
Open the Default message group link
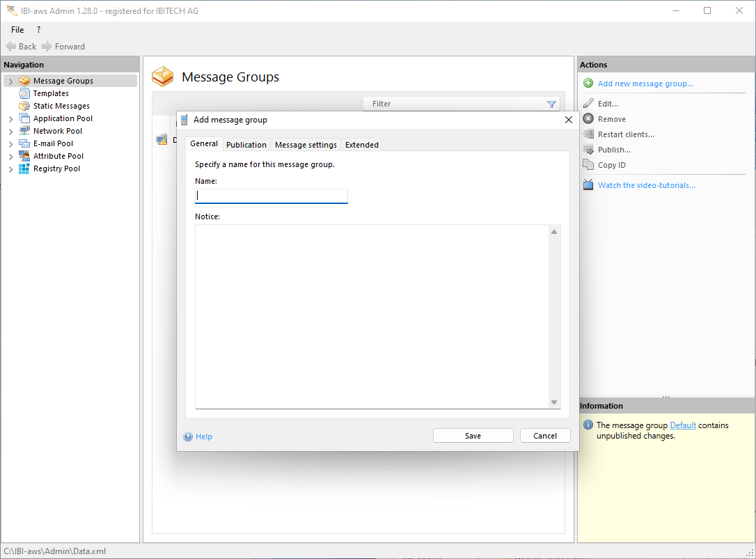(x=683, y=425)
